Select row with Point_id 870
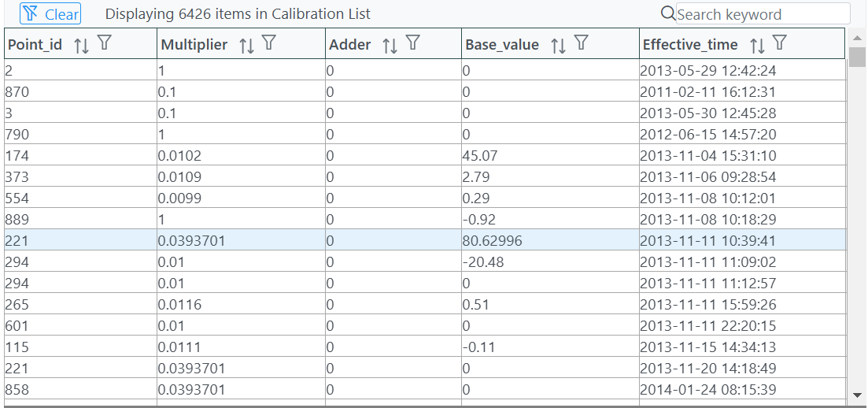 coord(425,91)
